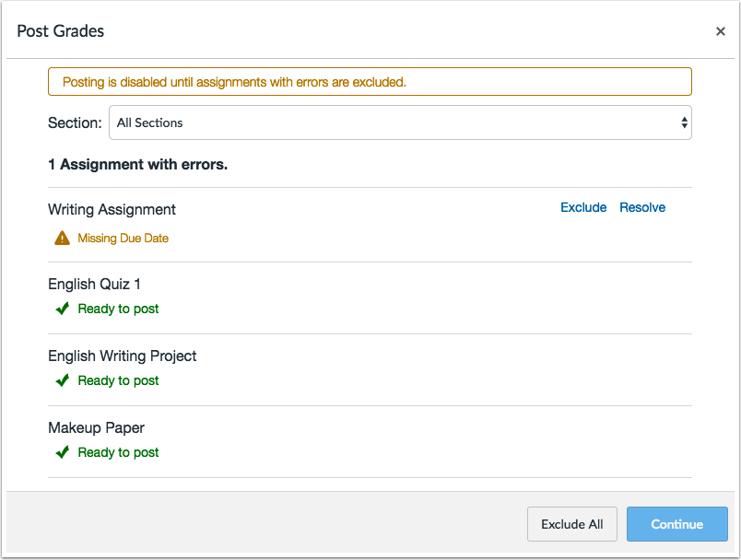Exclude the Writing Assignment
The height and width of the screenshot is (560, 741).
(583, 207)
